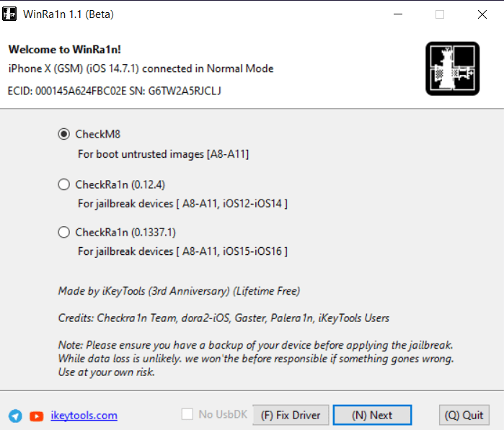Click the backup warning note text
This screenshot has width=504, height=430.
(x=256, y=358)
